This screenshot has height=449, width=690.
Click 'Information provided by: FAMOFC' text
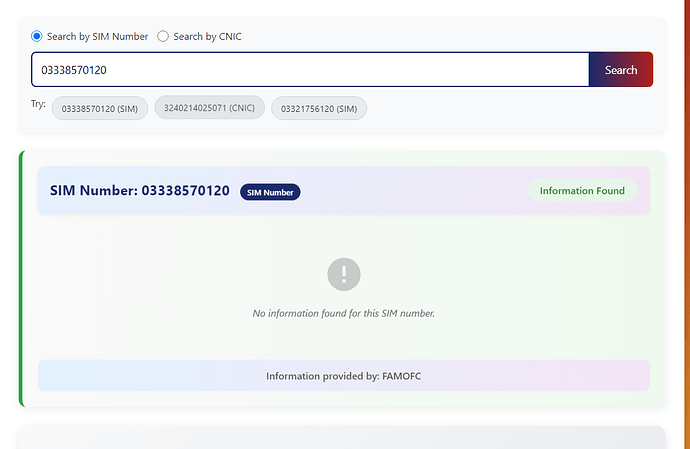[344, 376]
